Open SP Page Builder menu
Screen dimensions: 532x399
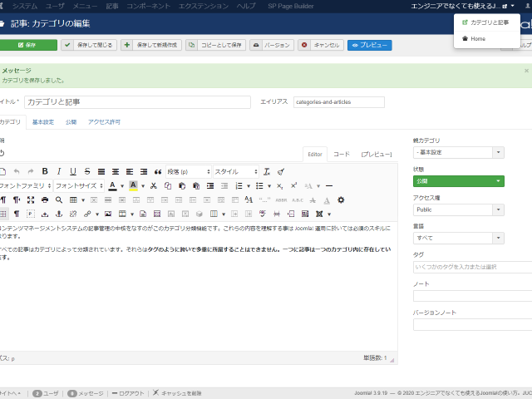coord(291,6)
